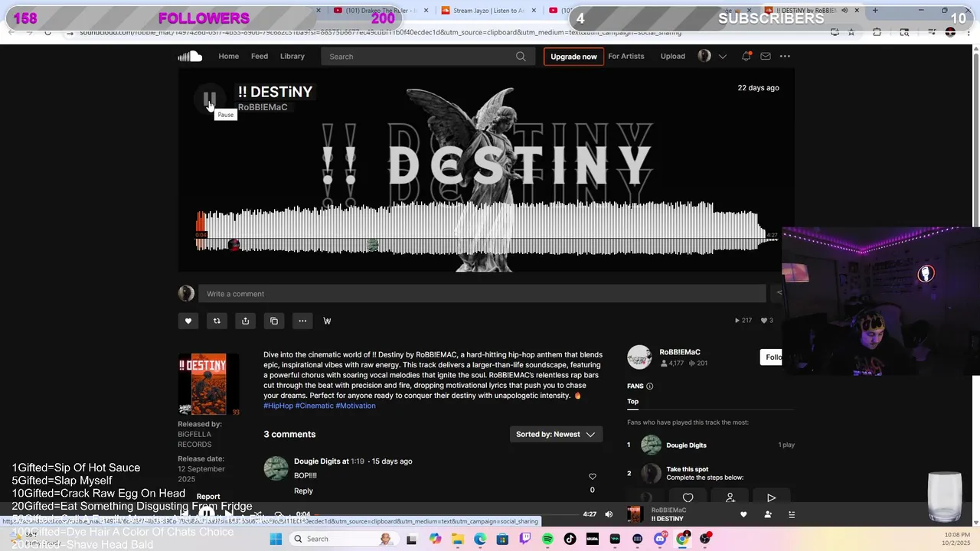Screen dimensions: 980x551
Task: Reply to the BOP!!!! comment
Action: (x=303, y=491)
